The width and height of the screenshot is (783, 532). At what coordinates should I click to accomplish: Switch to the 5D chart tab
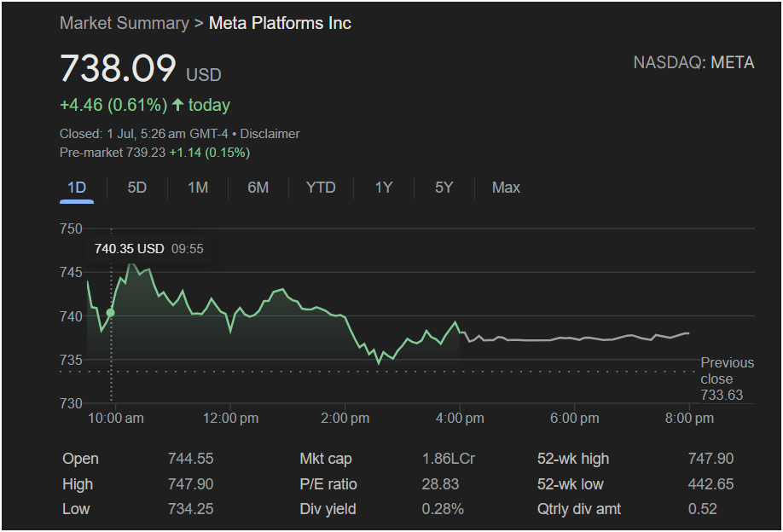tap(136, 188)
